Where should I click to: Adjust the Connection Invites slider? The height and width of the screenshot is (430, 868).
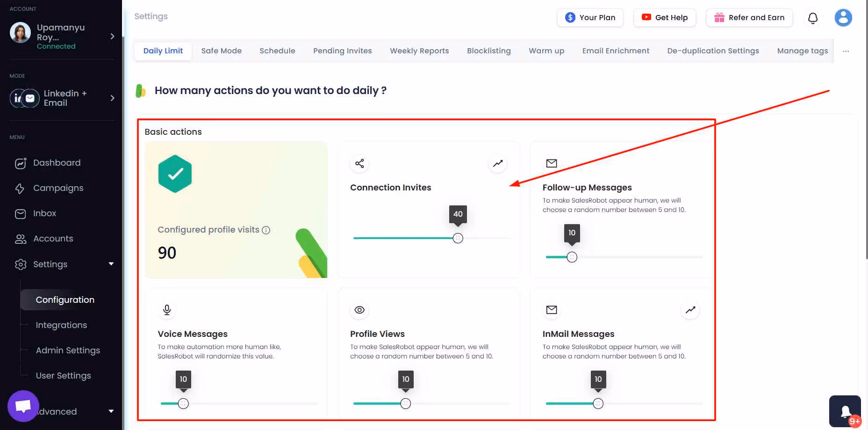click(458, 238)
